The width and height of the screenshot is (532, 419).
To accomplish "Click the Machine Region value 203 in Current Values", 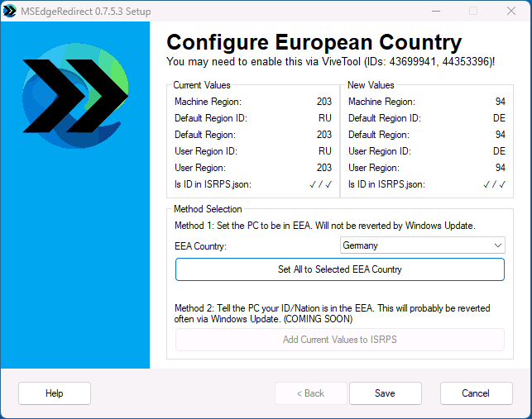I will click(x=324, y=102).
